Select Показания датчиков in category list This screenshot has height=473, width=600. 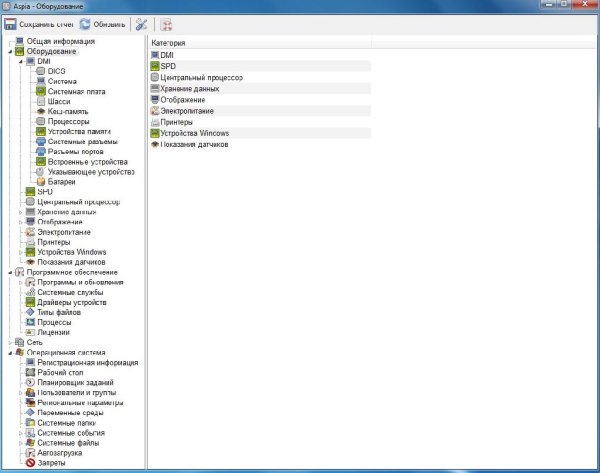pos(260,144)
